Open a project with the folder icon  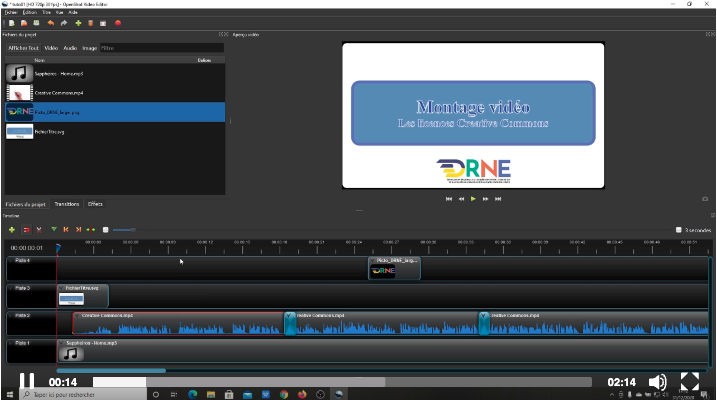point(24,23)
